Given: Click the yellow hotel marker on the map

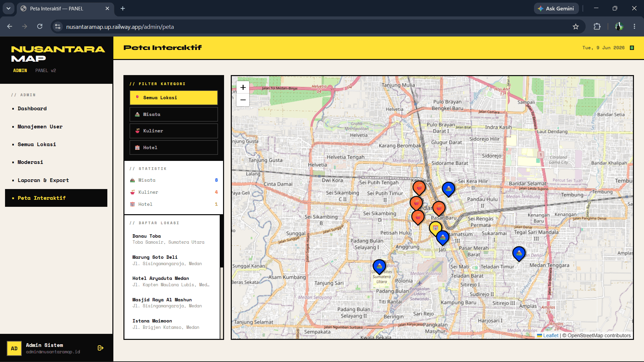Looking at the screenshot, I should pos(435,228).
